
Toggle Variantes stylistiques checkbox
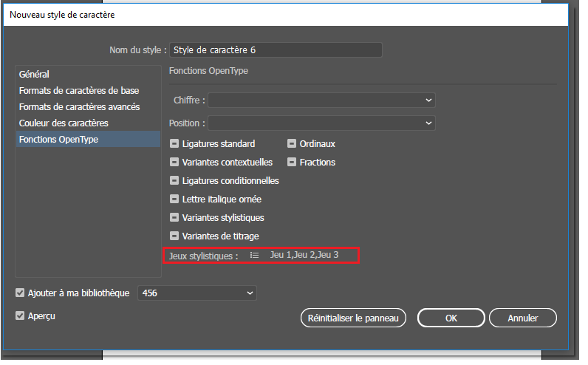tap(175, 218)
